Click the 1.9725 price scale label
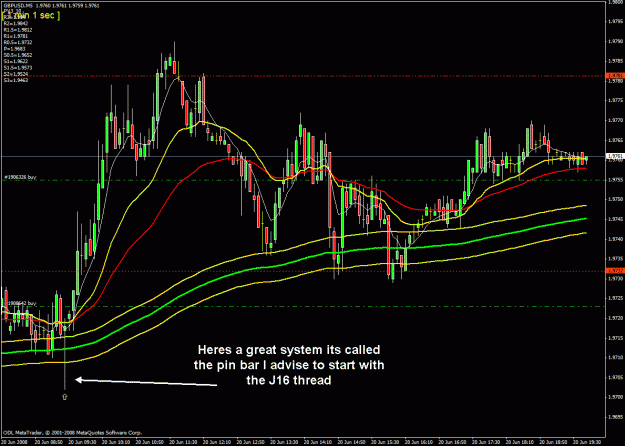 point(616,298)
